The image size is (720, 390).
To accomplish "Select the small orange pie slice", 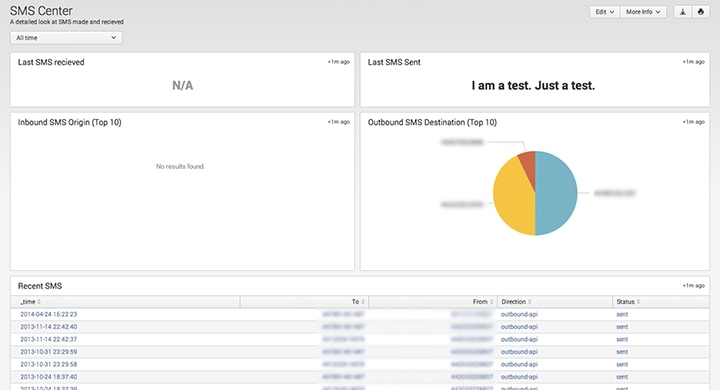I will coord(528,165).
